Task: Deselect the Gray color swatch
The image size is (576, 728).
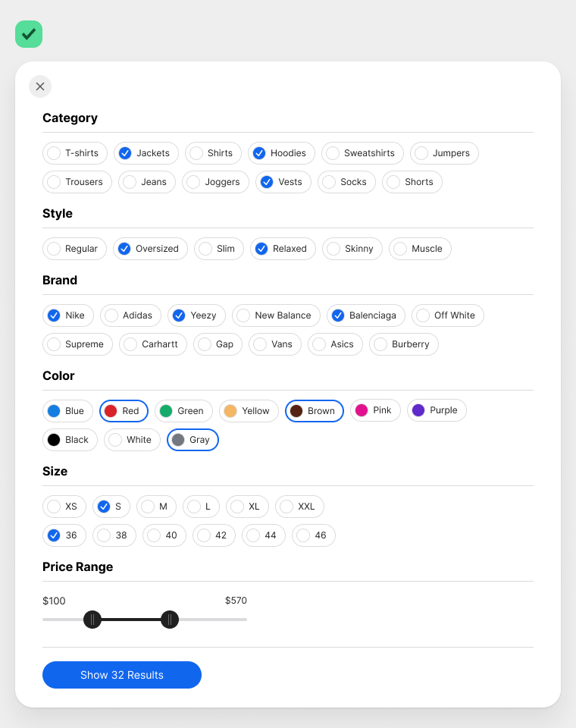Action: tap(193, 439)
